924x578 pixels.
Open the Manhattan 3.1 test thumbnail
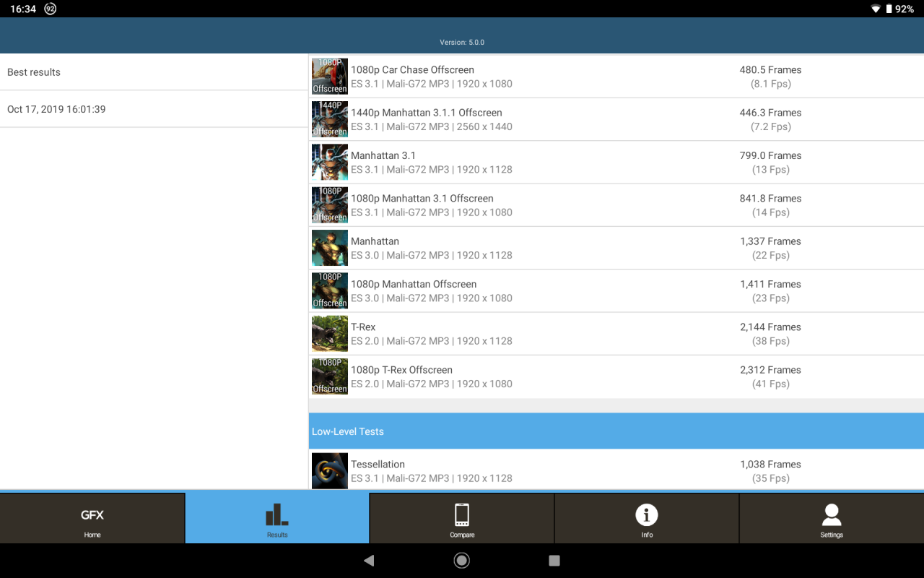330,162
